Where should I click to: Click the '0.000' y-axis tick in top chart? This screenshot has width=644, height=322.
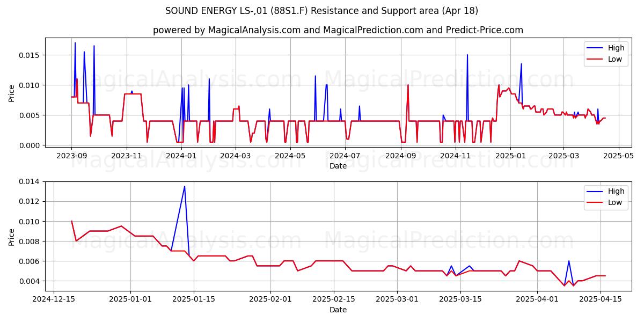pyautogui.click(x=31, y=145)
